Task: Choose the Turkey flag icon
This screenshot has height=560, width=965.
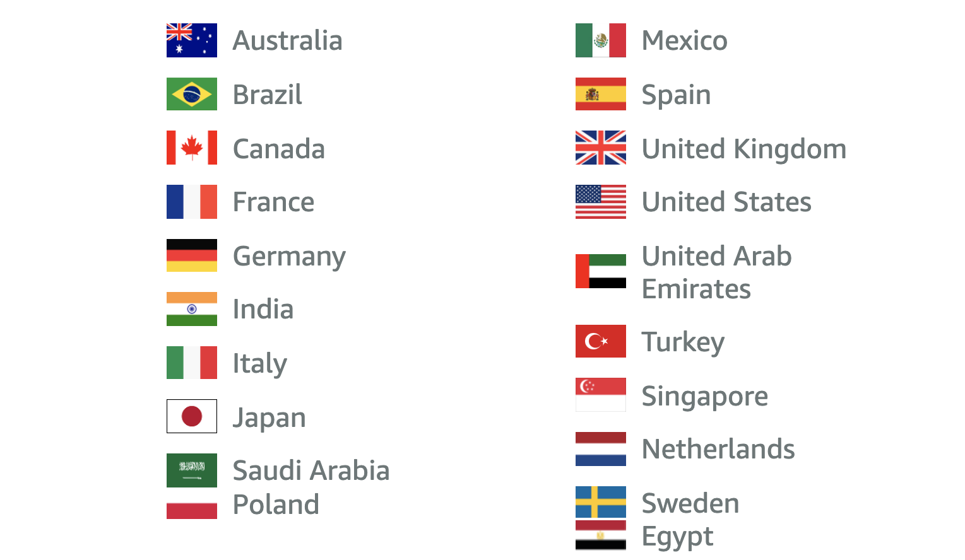Action: 601,341
